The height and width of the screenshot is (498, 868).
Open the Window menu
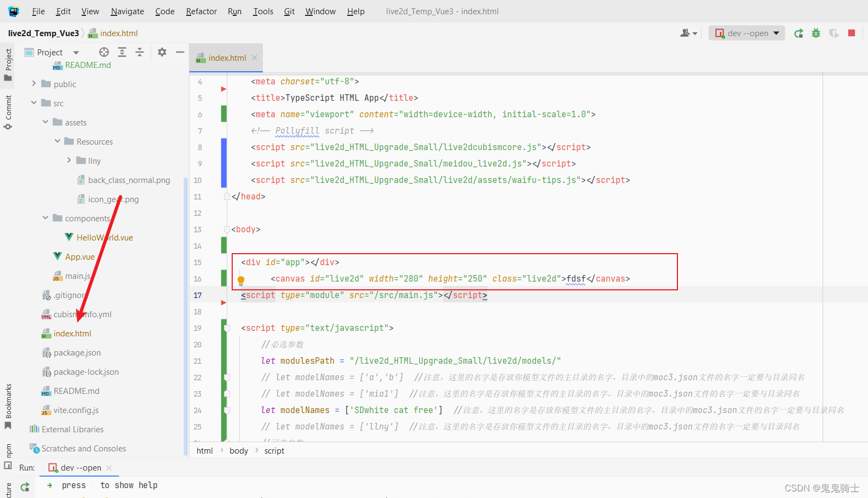320,11
